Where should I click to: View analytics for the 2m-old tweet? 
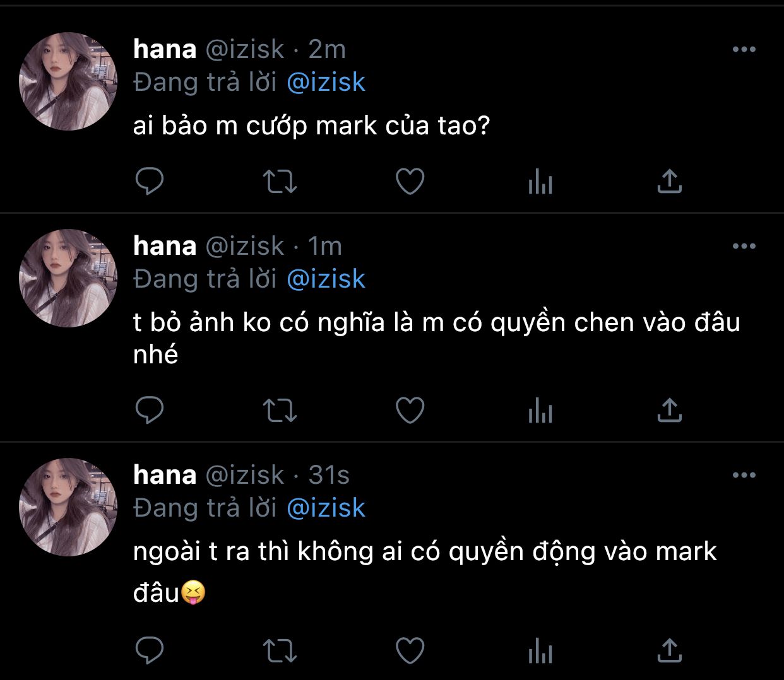(x=540, y=182)
